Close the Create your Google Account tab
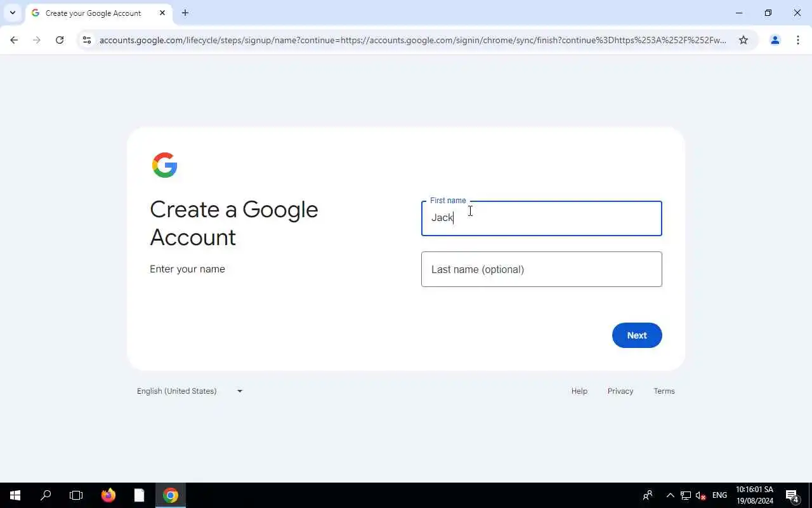 tap(162, 13)
